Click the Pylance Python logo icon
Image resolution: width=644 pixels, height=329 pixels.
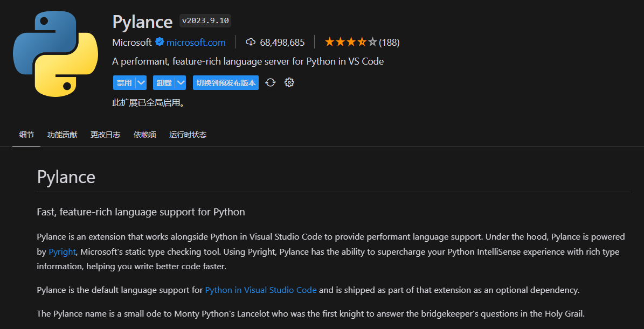tap(56, 53)
